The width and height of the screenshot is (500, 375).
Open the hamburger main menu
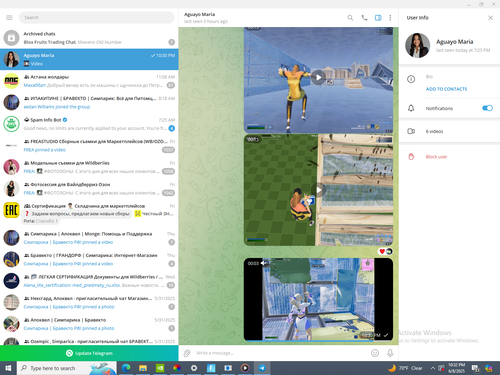coord(9,17)
